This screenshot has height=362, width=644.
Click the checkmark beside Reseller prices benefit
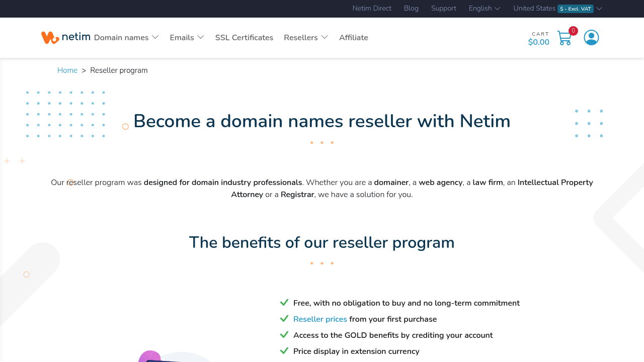click(284, 319)
